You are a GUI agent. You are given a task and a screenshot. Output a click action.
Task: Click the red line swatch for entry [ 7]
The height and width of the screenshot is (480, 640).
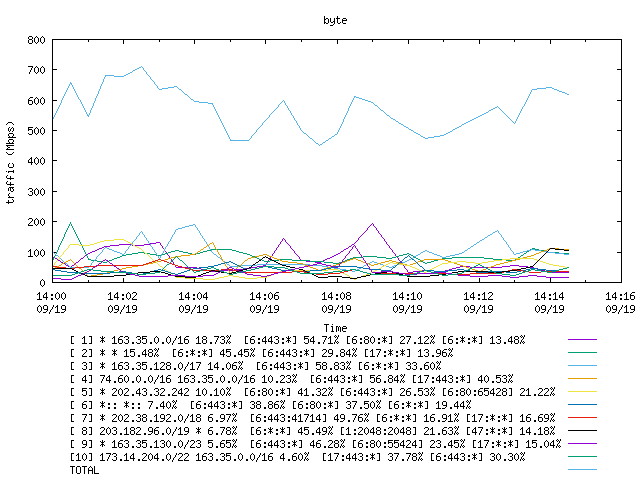(x=582, y=418)
